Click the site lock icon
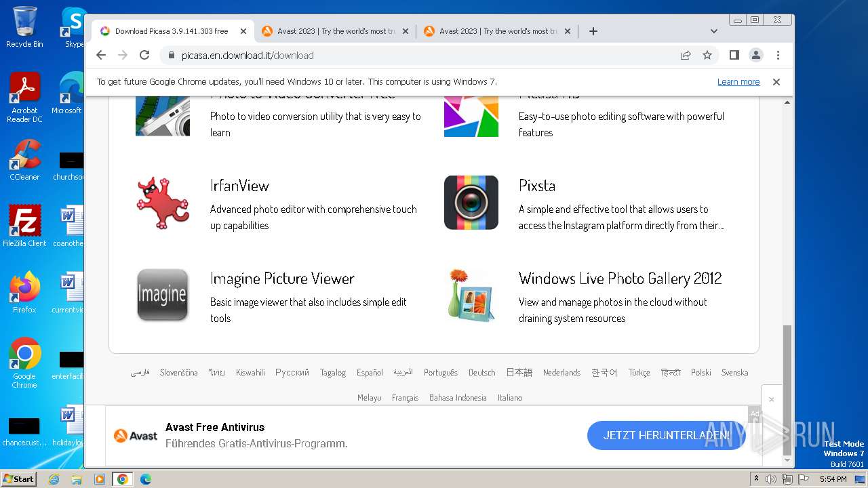 (x=171, y=55)
